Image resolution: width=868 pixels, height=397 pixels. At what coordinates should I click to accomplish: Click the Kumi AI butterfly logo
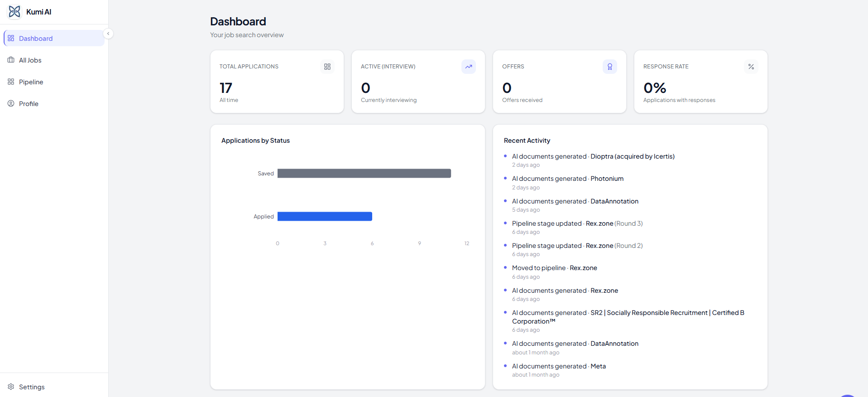click(x=14, y=12)
